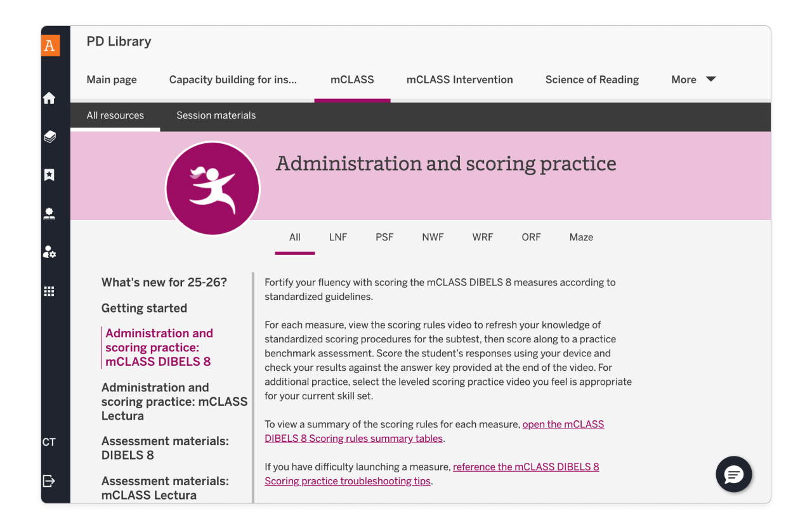812x530 pixels.
Task: Open the bookmarked resources sidebar icon
Action: (x=49, y=174)
